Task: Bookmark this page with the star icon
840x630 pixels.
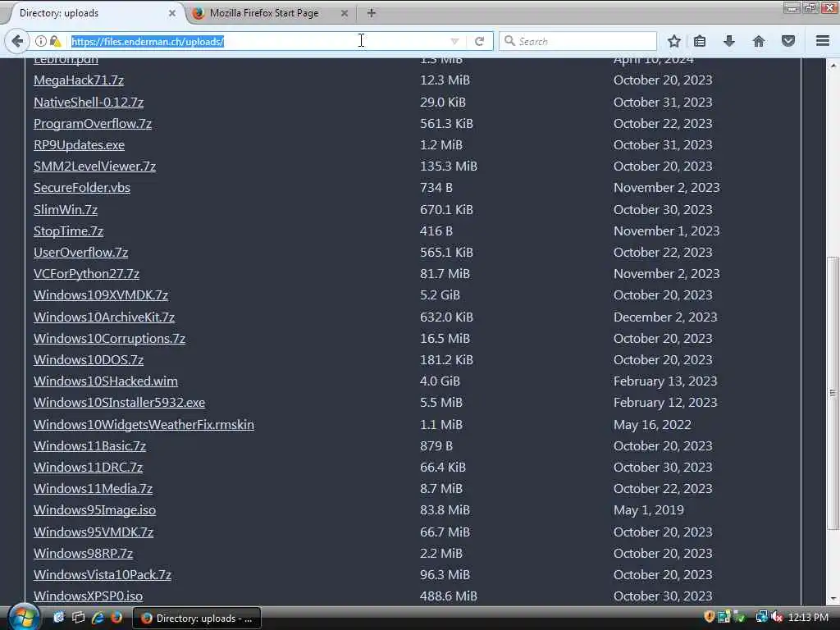Action: tap(674, 41)
